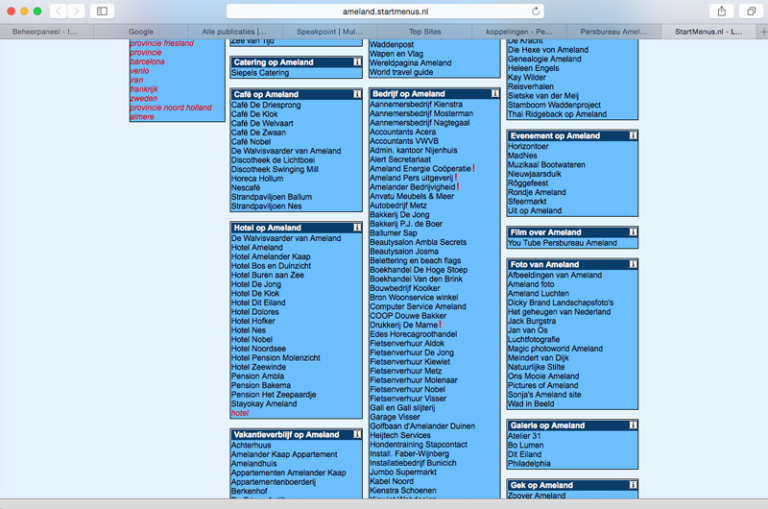Open the Discotheek Swinging Mill link
The height and width of the screenshot is (509, 768).
pyautogui.click(x=275, y=170)
